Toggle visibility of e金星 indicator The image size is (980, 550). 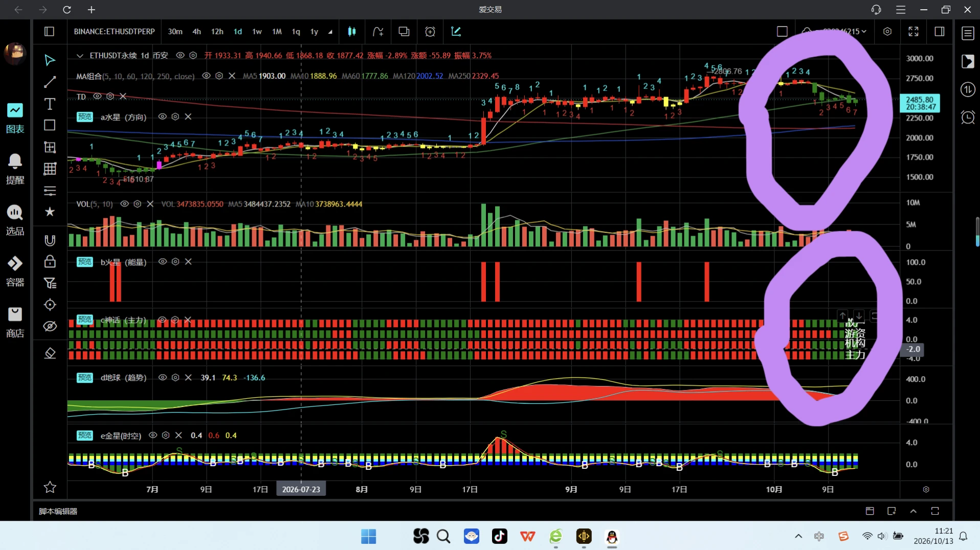(152, 435)
